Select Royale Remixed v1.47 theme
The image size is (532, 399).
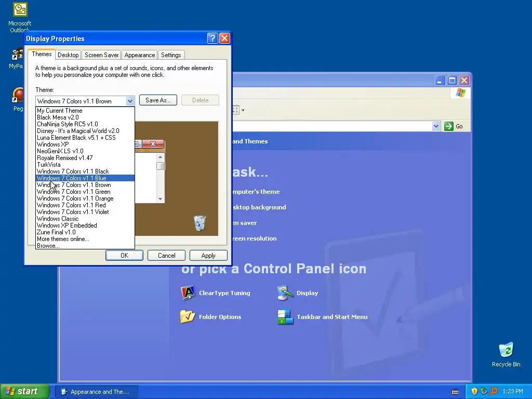(85, 158)
